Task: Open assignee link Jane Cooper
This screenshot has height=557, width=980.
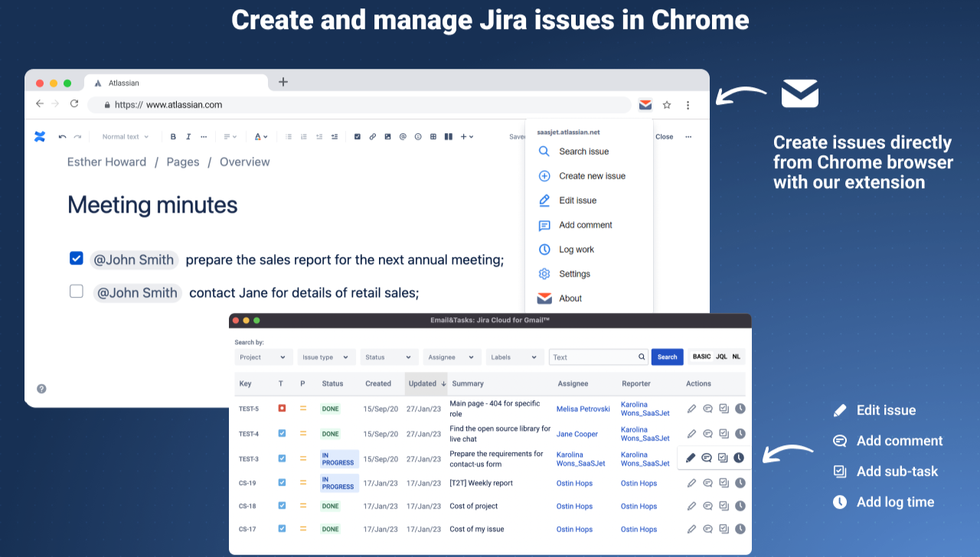Action: point(577,434)
